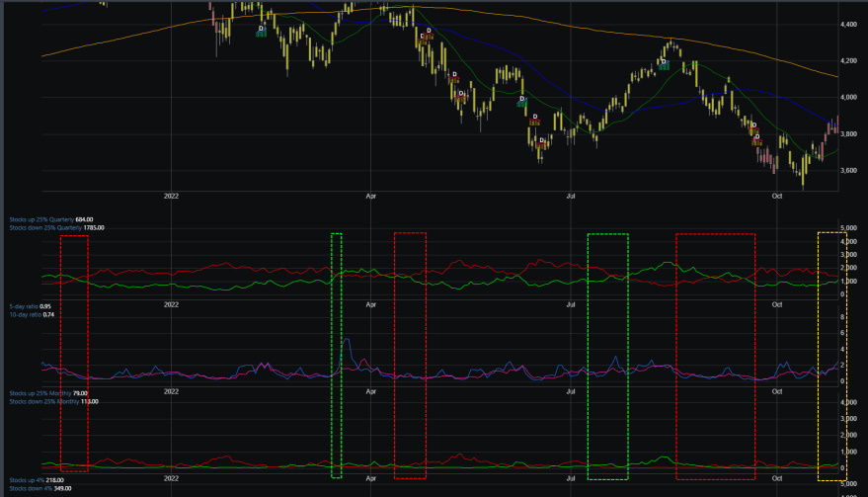Select the narrow green dashed rectangle before April
Image resolution: width=868 pixels, height=497 pixels.
click(x=332, y=356)
